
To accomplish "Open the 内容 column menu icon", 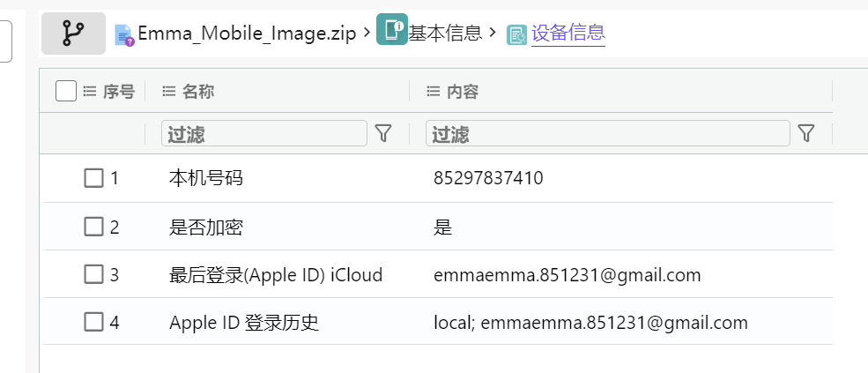I will click(x=434, y=92).
